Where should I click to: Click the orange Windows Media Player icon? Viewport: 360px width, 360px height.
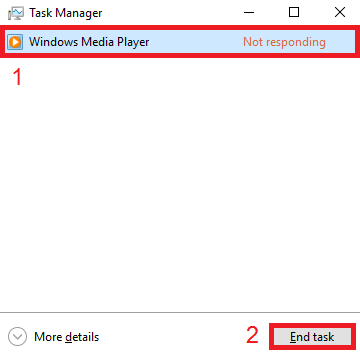pyautogui.click(x=15, y=42)
